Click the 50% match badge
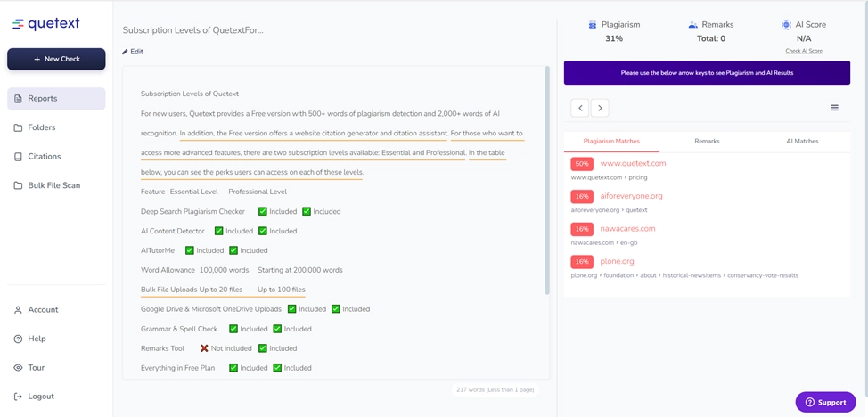This screenshot has height=417, width=868. (582, 164)
